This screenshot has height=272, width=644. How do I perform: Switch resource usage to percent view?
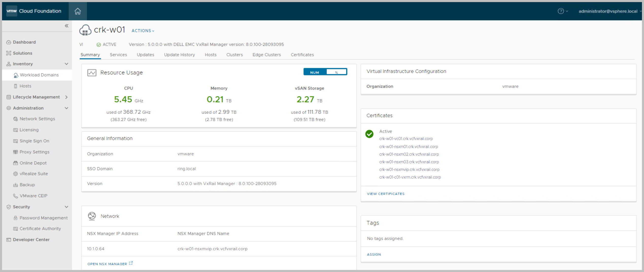point(336,72)
